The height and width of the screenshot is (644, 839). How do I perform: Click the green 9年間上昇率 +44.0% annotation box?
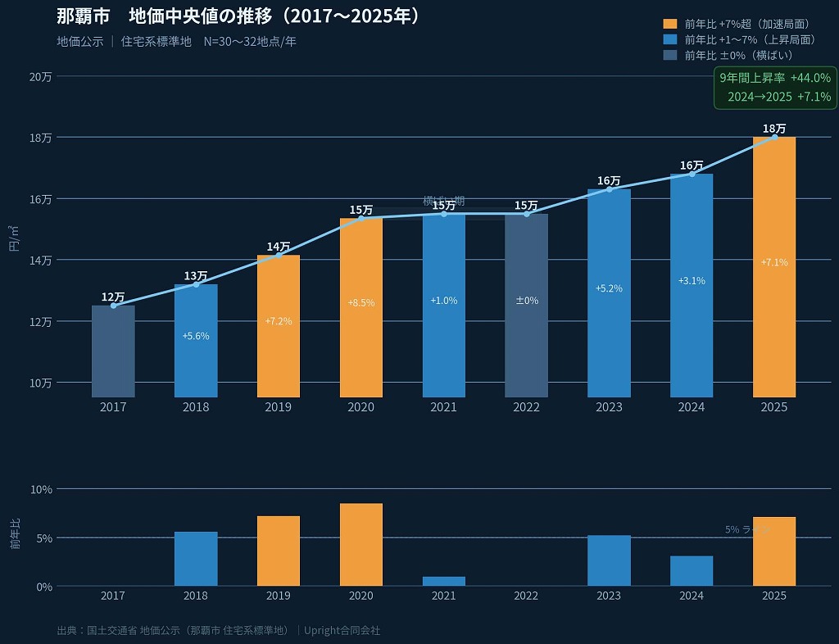774,88
